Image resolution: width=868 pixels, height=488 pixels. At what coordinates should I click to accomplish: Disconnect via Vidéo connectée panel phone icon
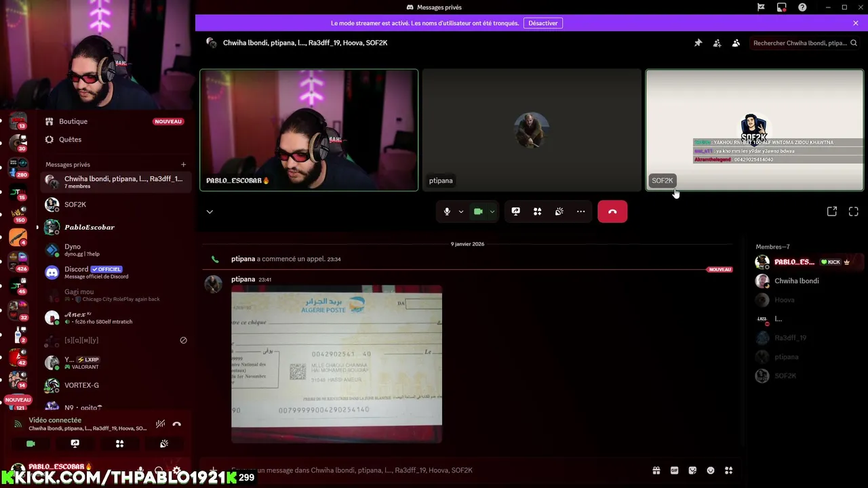pyautogui.click(x=176, y=424)
